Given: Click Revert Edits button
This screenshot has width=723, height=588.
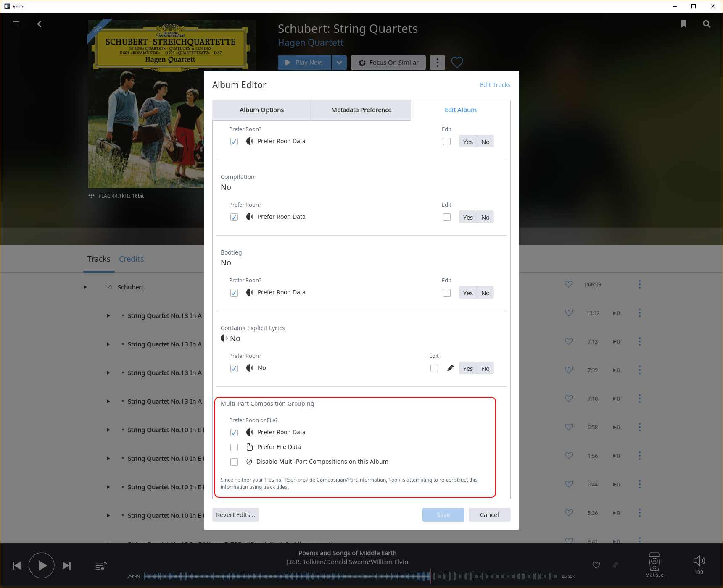Looking at the screenshot, I should (x=235, y=515).
